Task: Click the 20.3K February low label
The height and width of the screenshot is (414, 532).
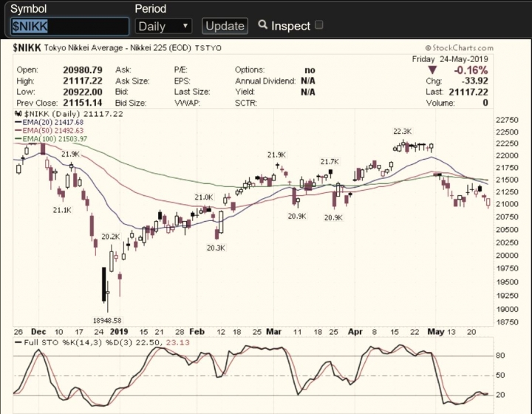Action: 216,248
